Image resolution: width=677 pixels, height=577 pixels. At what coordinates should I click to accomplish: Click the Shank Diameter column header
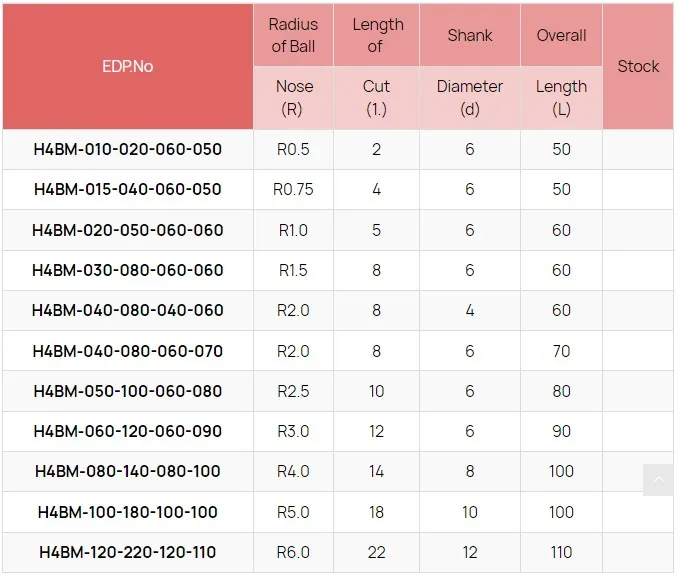pyautogui.click(x=470, y=67)
